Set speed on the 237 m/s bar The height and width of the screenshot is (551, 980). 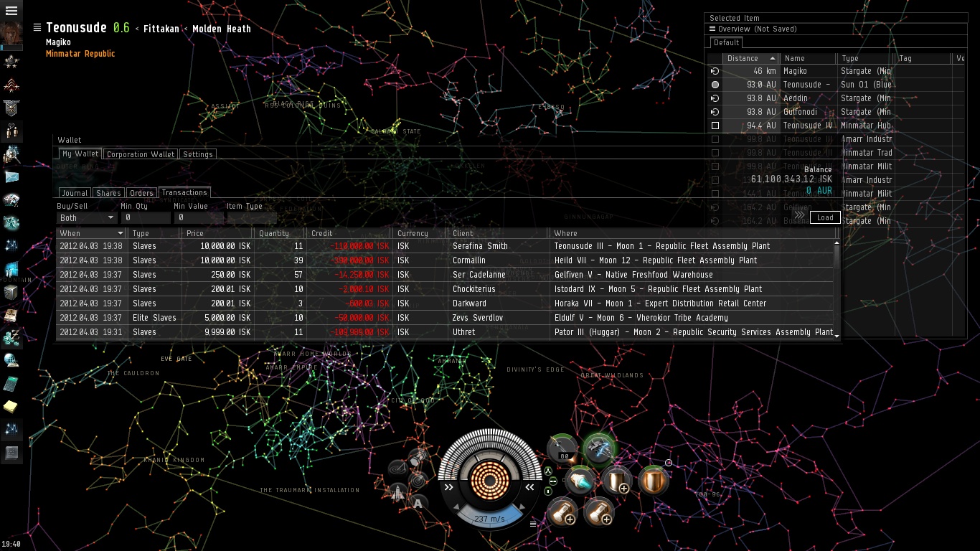[x=490, y=518]
